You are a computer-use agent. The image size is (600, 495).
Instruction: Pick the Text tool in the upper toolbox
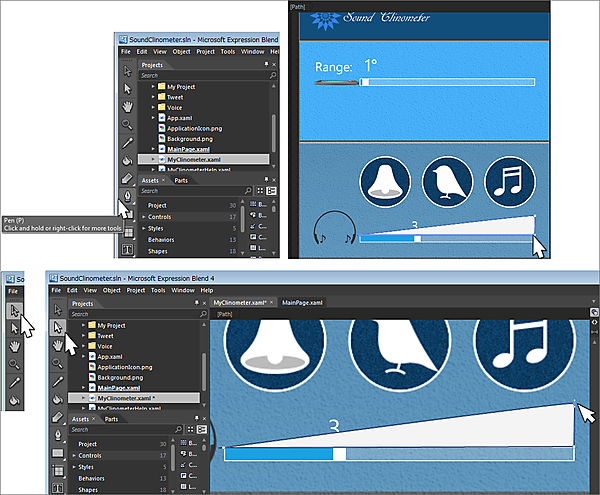coord(127,248)
